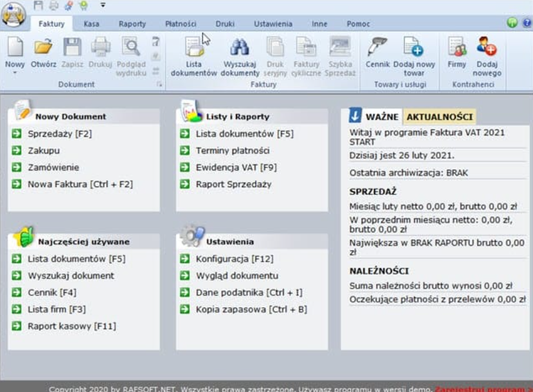Open Ewidencja VAT [F9] link
This screenshot has width=533, height=392.
pos(236,167)
